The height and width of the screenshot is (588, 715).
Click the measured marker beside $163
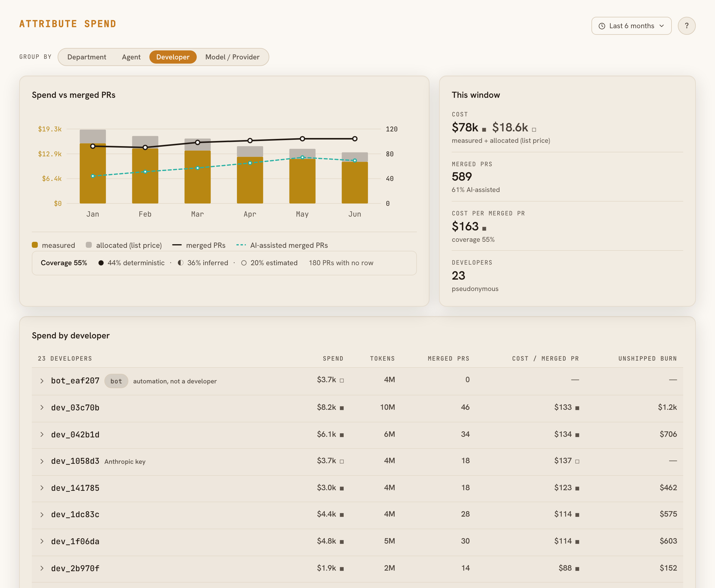[x=484, y=229]
